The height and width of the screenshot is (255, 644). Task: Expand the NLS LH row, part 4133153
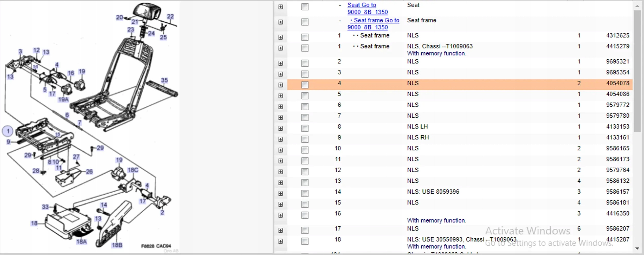(x=281, y=128)
